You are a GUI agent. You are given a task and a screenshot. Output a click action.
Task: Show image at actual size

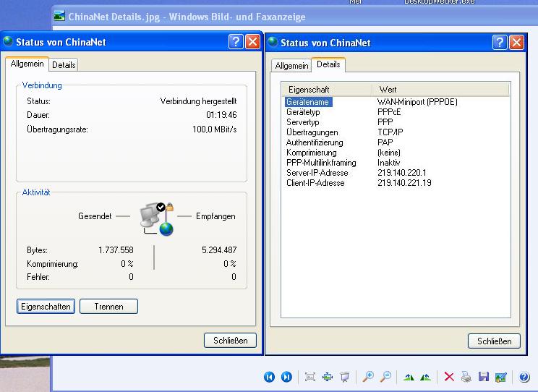pos(328,377)
